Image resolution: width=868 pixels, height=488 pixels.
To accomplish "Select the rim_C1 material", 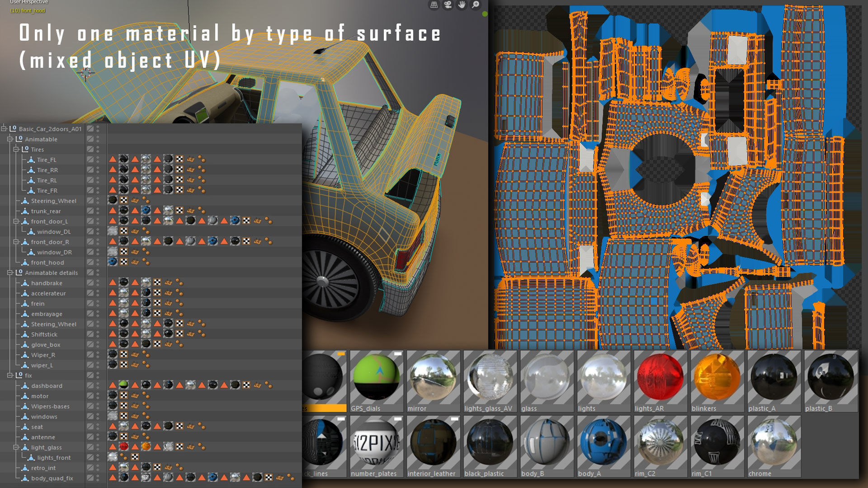I will pos(717,446).
